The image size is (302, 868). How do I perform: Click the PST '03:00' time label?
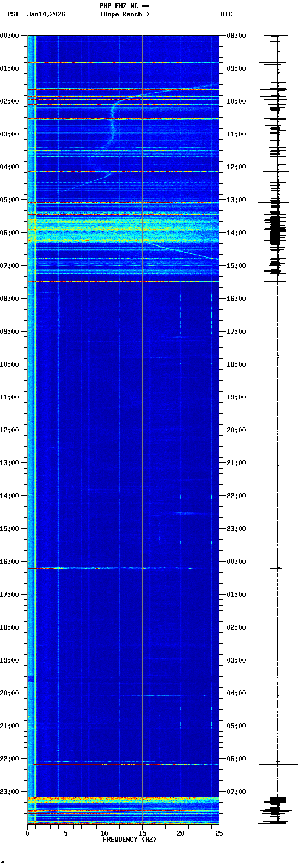point(9,134)
